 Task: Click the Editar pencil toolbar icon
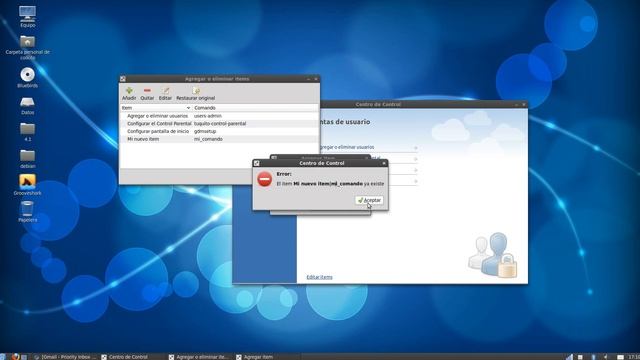click(x=165, y=91)
